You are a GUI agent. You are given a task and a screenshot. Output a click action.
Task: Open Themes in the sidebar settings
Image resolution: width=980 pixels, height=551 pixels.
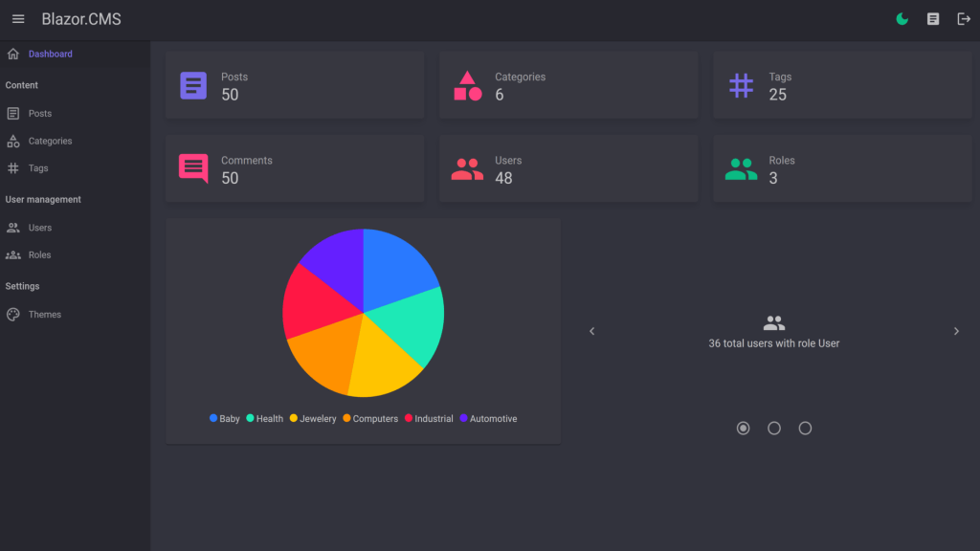tap(44, 315)
